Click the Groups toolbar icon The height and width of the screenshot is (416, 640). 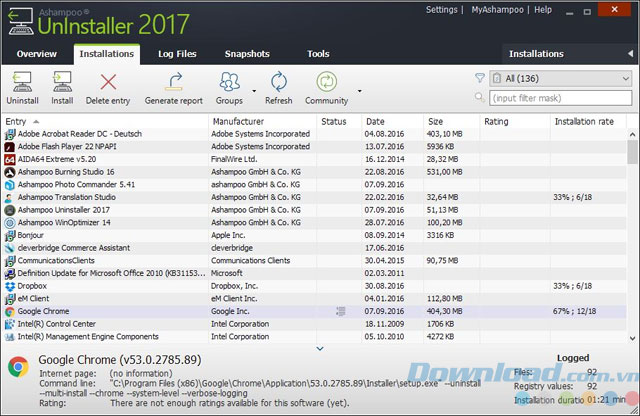[x=229, y=82]
